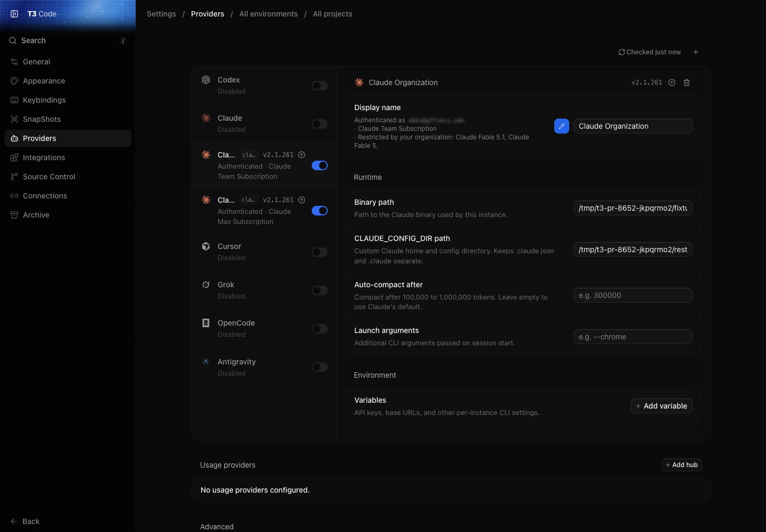
Task: Focus the Display name input field
Action: [633, 126]
